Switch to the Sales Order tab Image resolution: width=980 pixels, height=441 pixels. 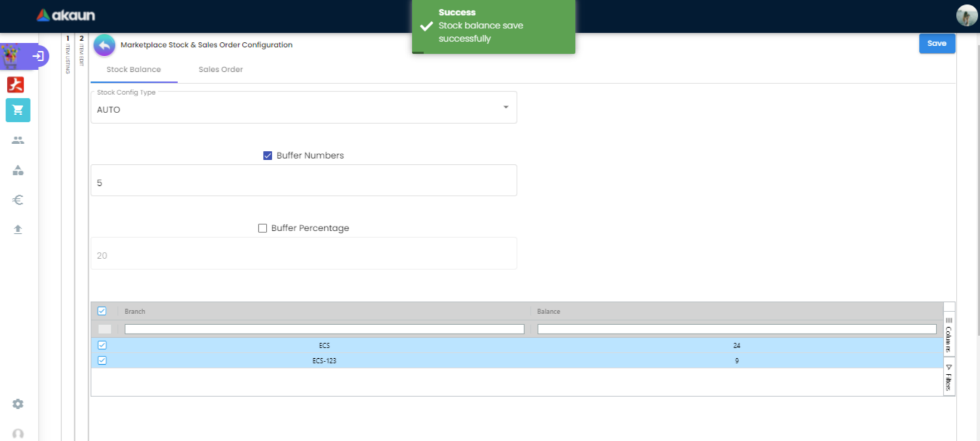(220, 69)
